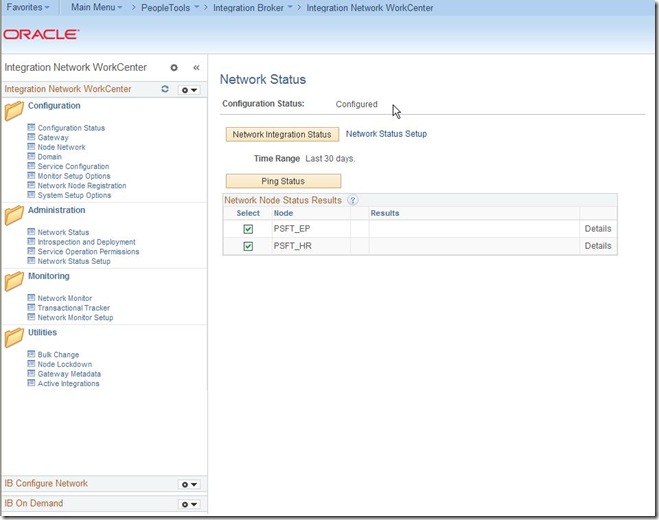Uncheck the PSFT_EP node checkbox
The image size is (659, 520).
(x=248, y=229)
